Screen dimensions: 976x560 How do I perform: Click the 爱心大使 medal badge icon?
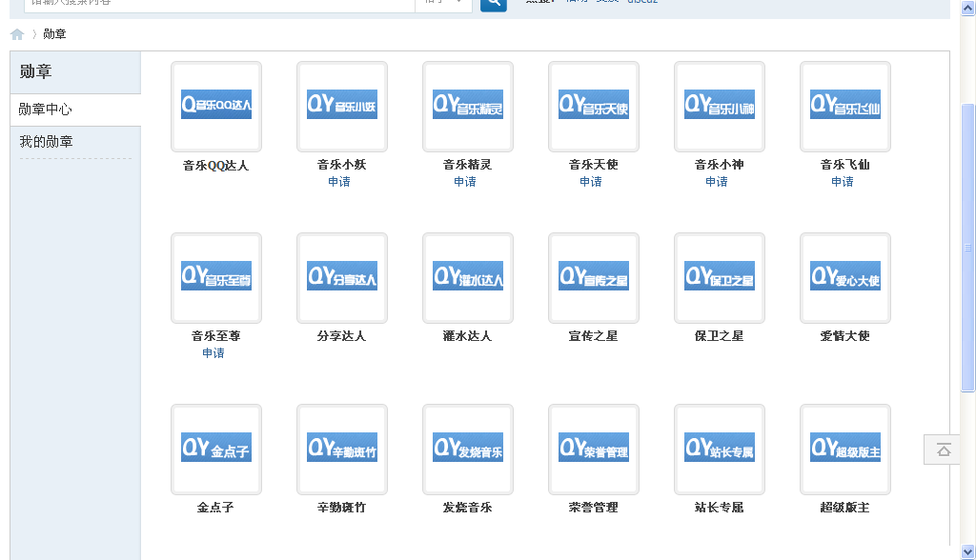844,275
